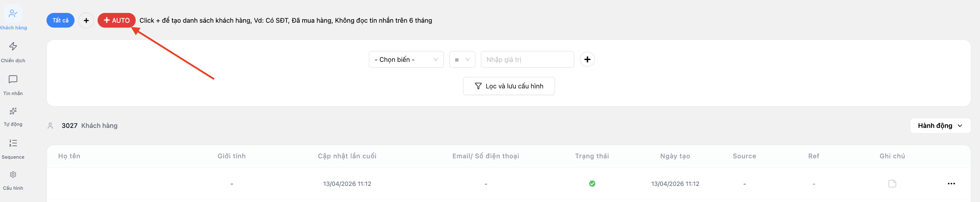The image size is (980, 202).
Task: Add another filter condition with plus
Action: [x=587, y=59]
